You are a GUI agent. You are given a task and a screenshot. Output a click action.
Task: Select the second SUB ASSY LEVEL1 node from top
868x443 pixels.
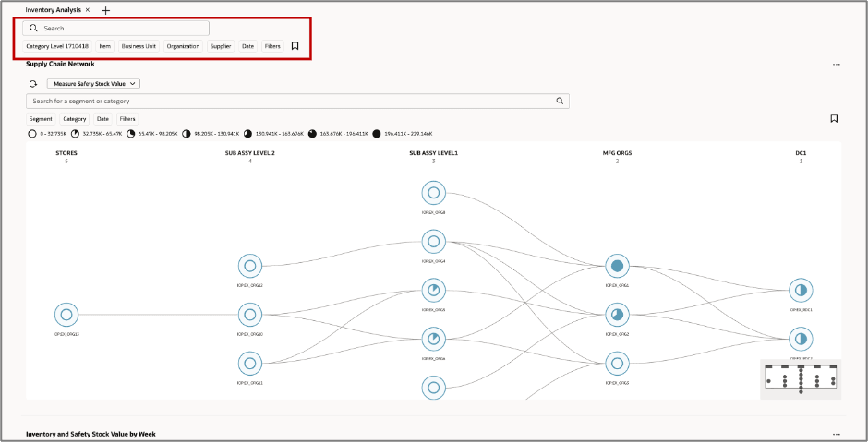(433, 242)
